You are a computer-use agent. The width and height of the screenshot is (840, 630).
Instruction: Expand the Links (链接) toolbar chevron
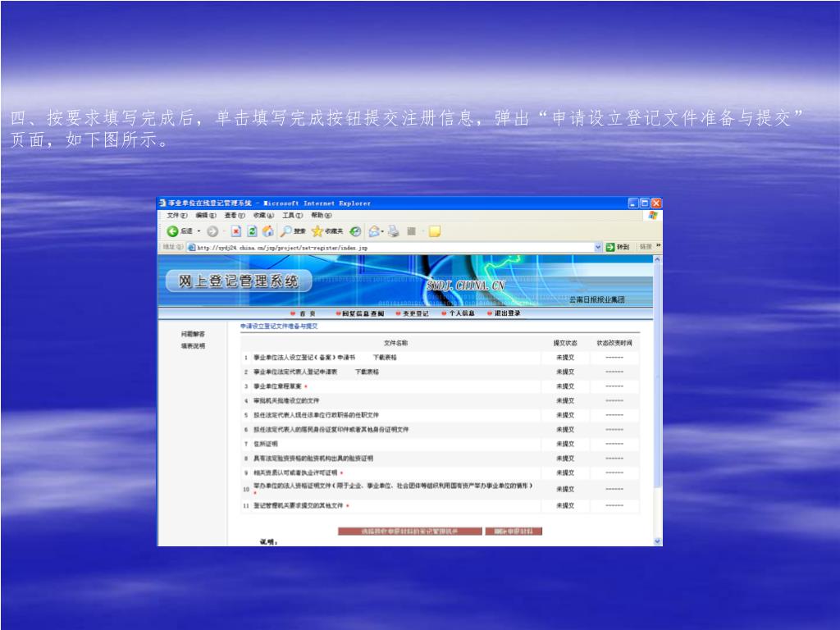tap(658, 246)
